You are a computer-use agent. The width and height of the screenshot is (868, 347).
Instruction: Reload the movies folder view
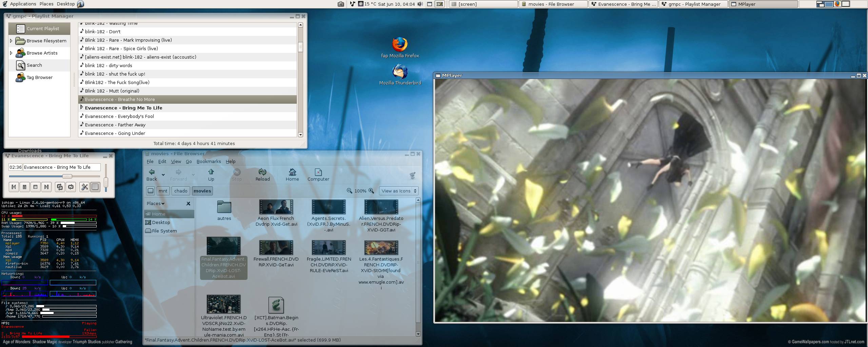pos(262,175)
